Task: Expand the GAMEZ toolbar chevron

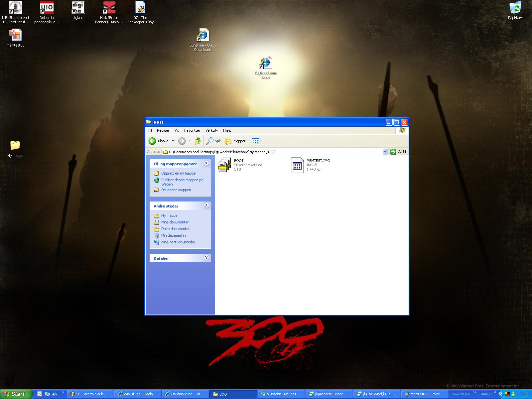Action: tap(494, 393)
